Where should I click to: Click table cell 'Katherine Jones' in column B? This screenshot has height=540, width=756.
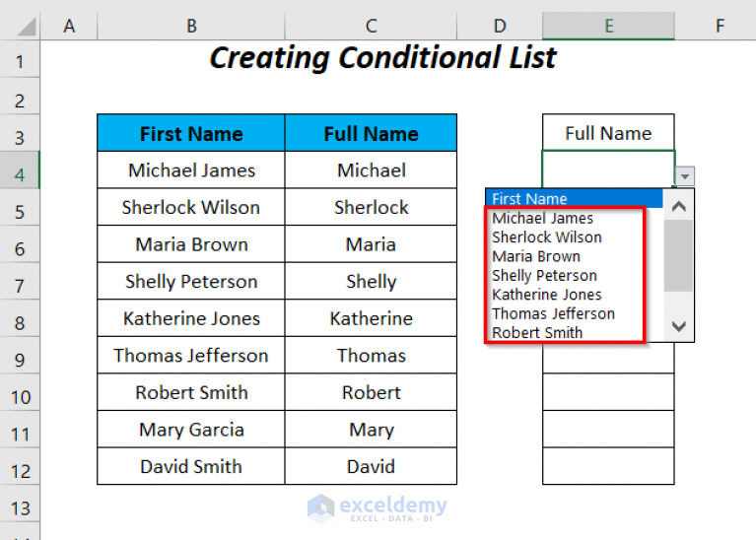[x=191, y=318]
